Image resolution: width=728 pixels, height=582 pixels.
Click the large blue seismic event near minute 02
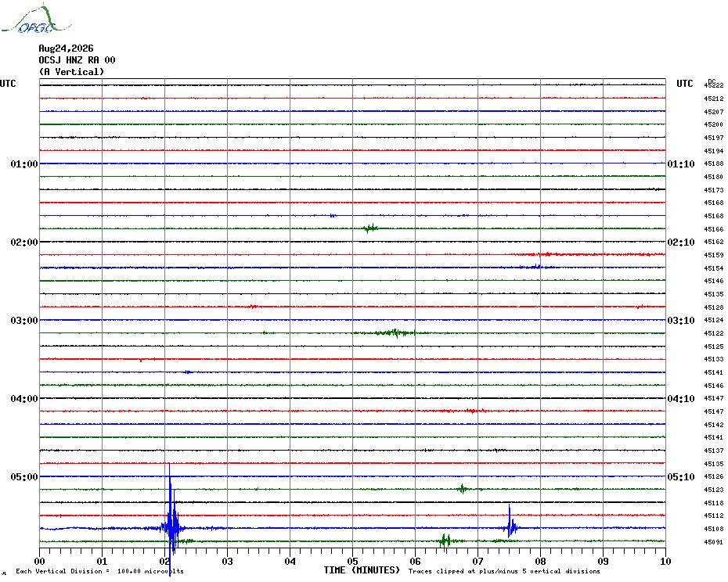click(171, 519)
